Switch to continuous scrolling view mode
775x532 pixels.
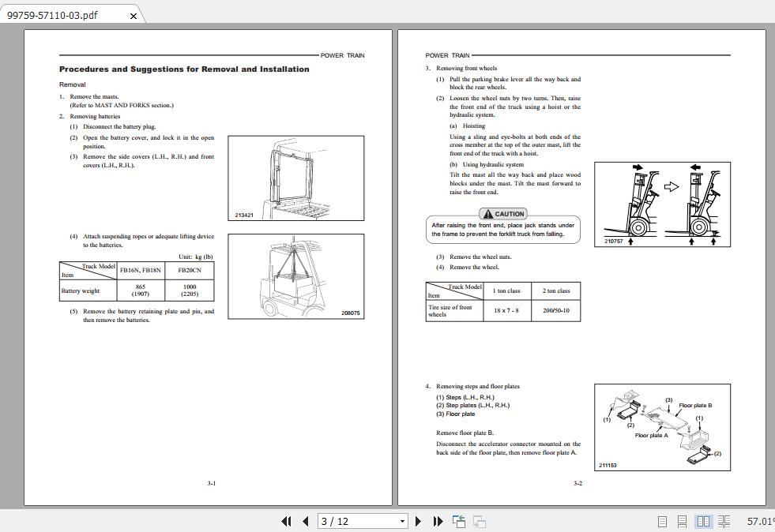pyautogui.click(x=683, y=522)
